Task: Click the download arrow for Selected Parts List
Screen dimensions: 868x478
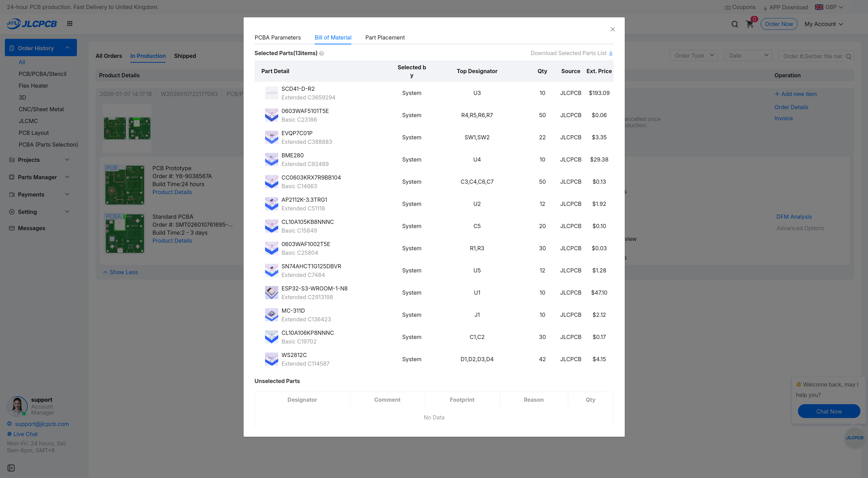Action: pyautogui.click(x=611, y=53)
